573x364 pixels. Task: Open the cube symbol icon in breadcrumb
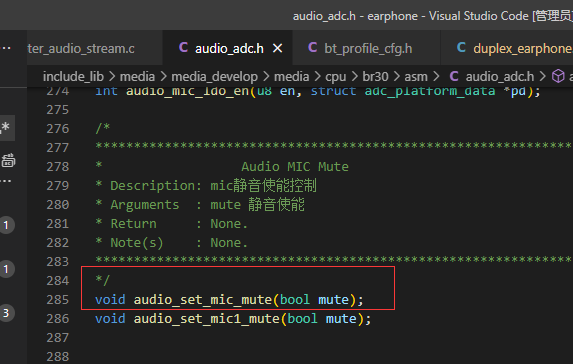point(558,76)
